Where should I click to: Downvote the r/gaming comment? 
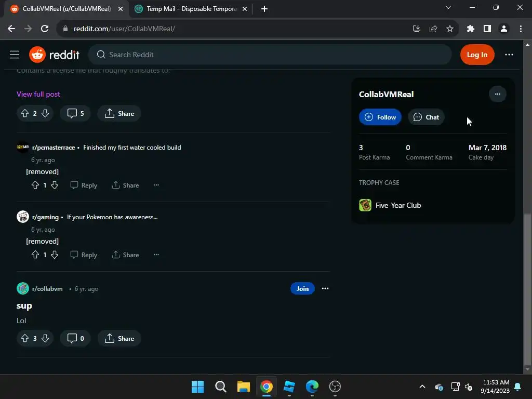coord(54,255)
